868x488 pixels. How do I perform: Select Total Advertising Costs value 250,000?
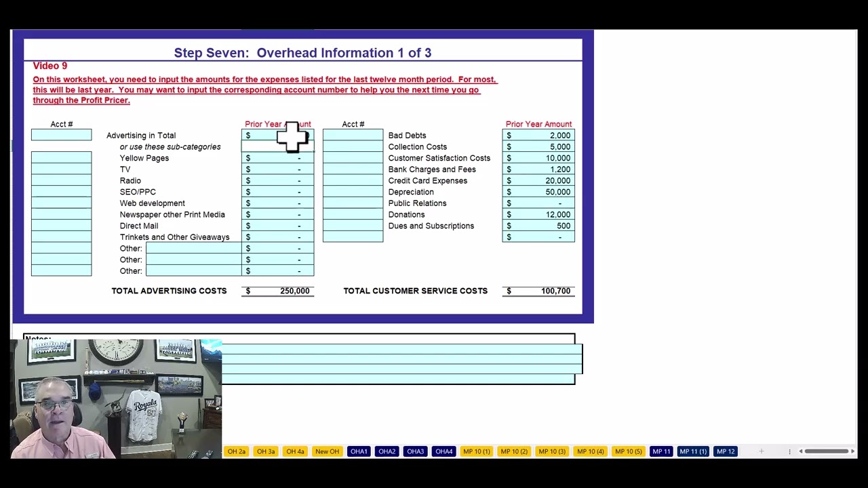278,291
